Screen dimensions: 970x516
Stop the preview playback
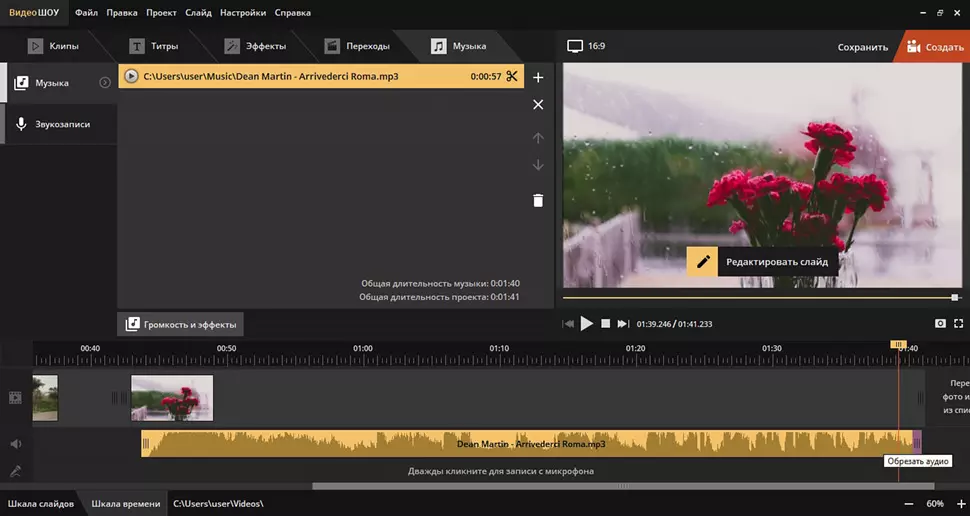(605, 324)
